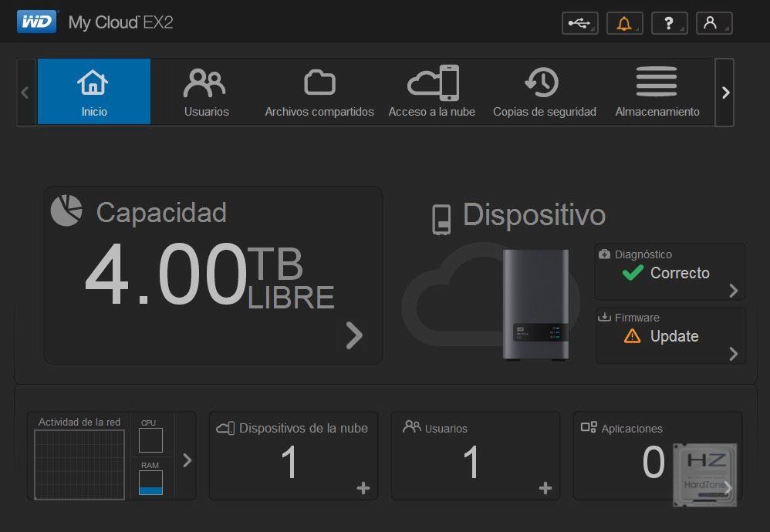Open the Copias de seguridad tab
This screenshot has height=532, width=770.
pos(545,91)
